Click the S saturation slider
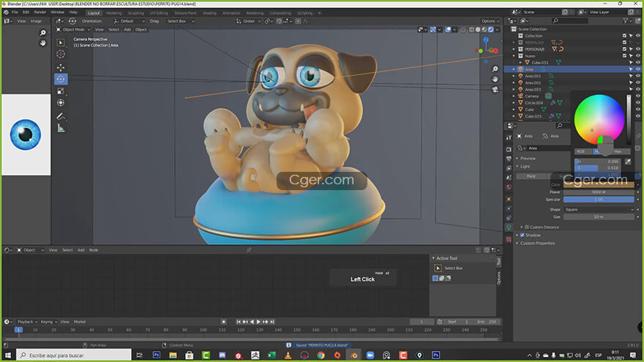This screenshot has height=362, width=644. [597, 168]
